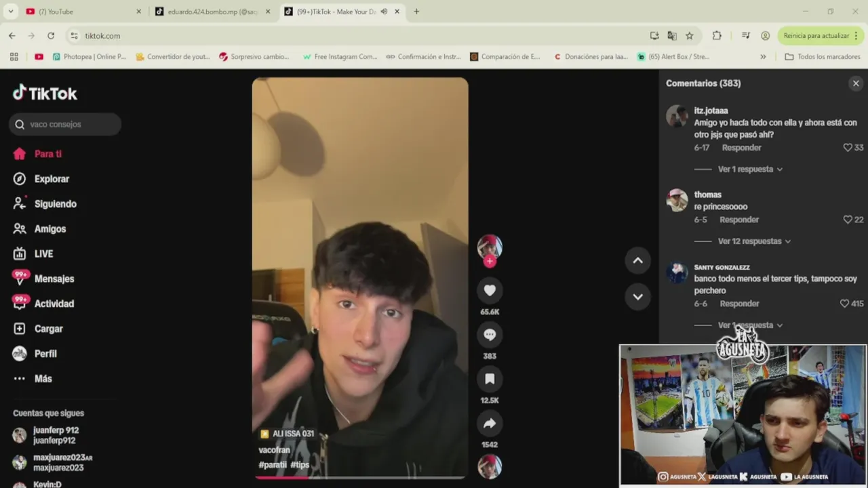Reply to itz.jotaaa's comment
This screenshot has height=488, width=868.
tap(741, 148)
